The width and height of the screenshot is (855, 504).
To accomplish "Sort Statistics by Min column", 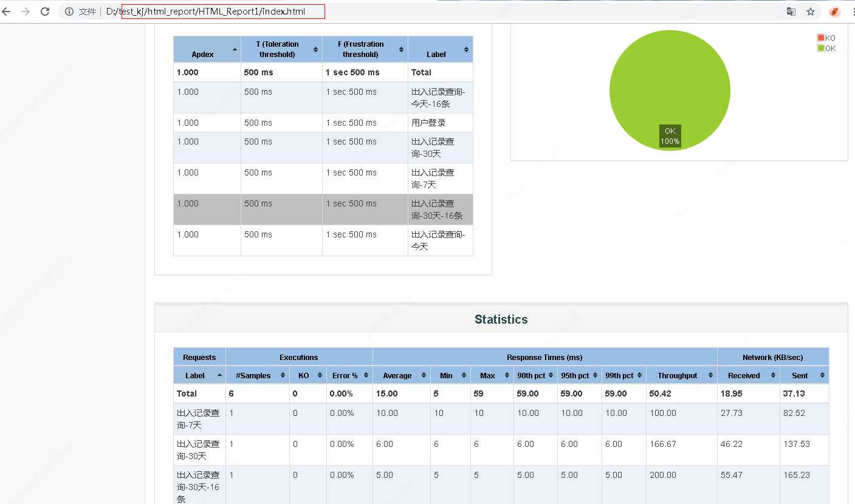I will click(450, 375).
